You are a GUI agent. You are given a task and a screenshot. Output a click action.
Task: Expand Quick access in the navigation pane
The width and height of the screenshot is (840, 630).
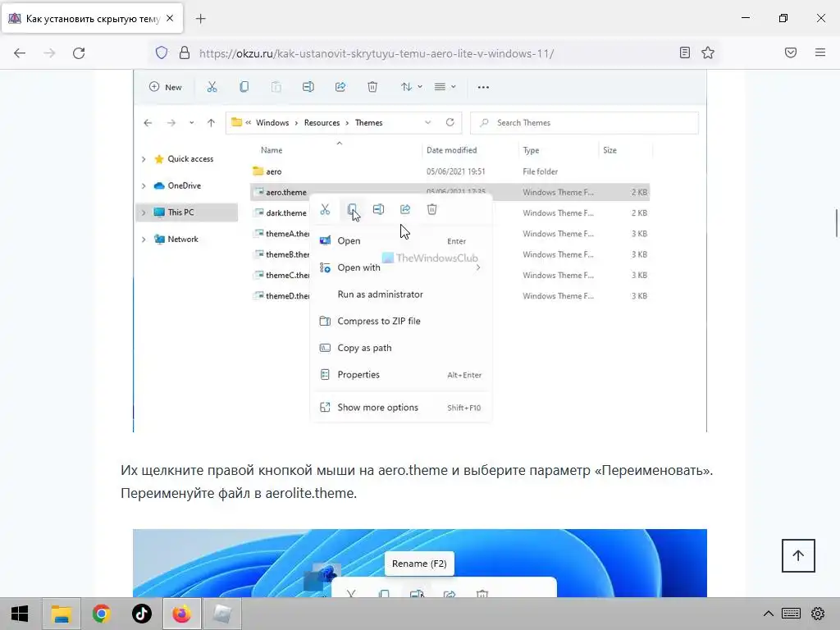(144, 159)
